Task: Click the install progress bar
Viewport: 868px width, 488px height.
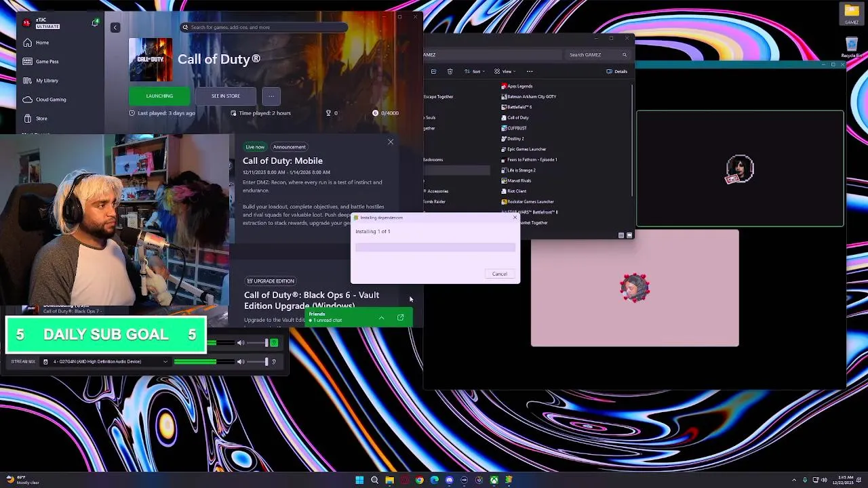Action: [435, 247]
